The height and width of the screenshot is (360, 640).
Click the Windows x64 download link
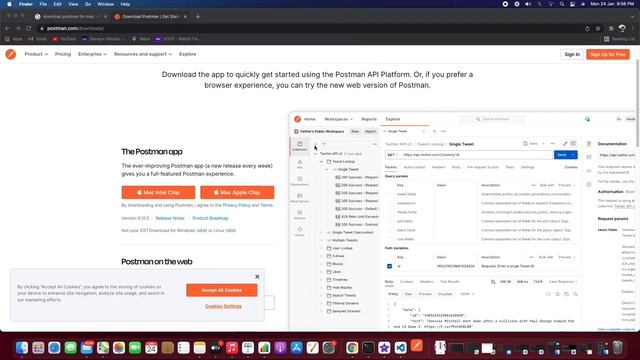(x=202, y=231)
